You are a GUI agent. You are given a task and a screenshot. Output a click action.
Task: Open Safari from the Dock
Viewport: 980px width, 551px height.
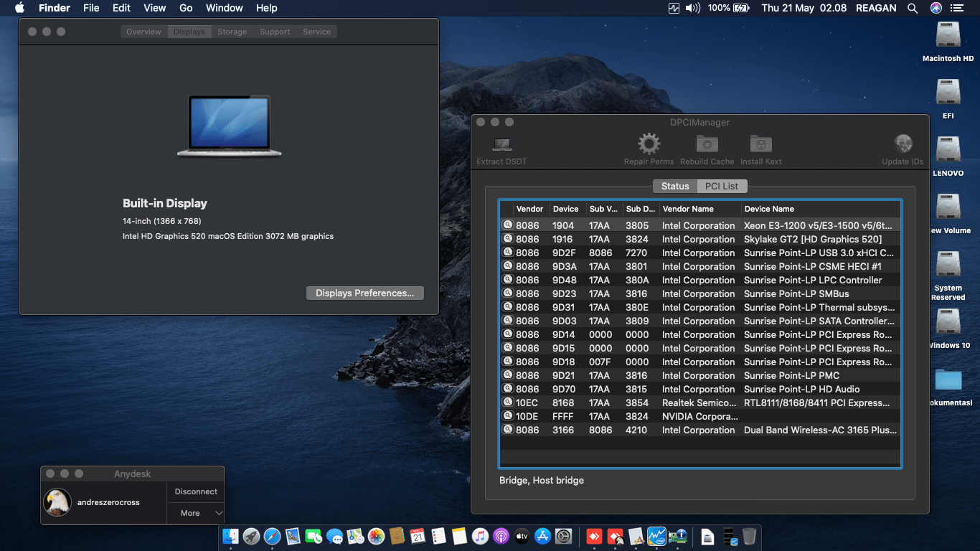click(x=272, y=536)
